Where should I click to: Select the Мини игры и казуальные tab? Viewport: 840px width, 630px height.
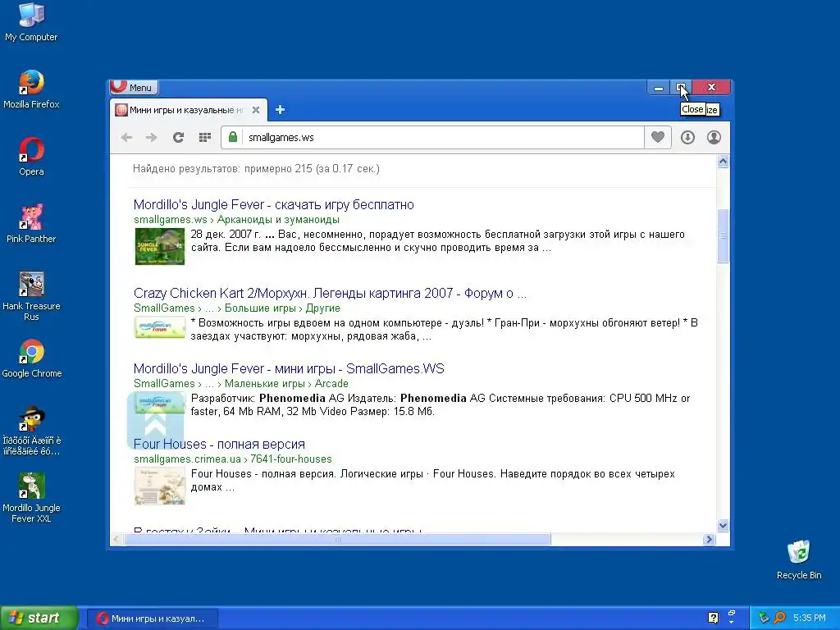[x=188, y=110]
